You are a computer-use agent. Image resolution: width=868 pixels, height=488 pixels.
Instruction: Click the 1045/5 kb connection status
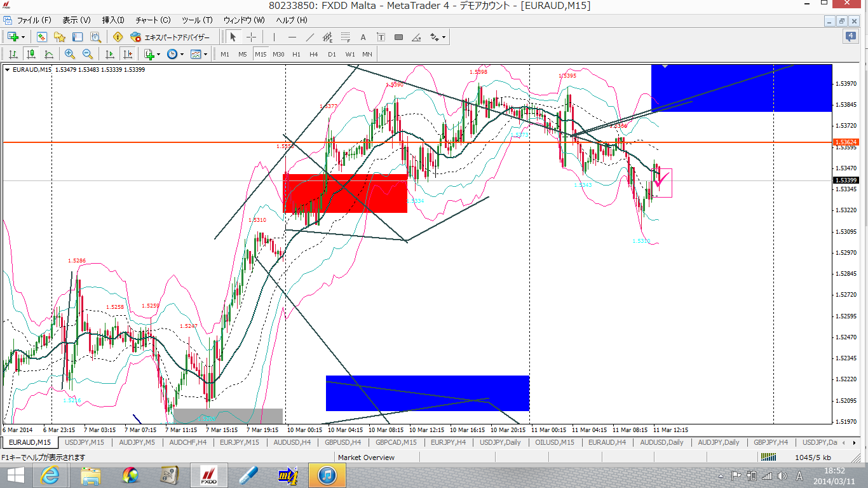click(x=813, y=457)
